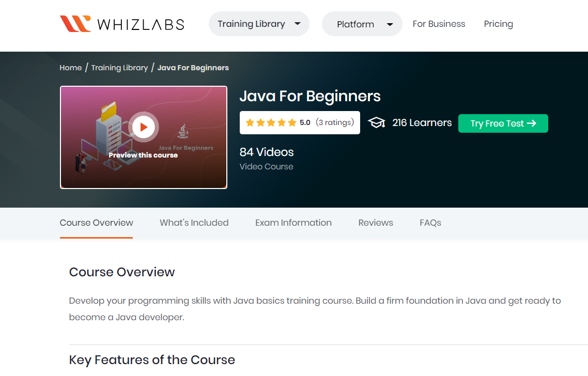
Task: Open the Exam Information tab
Action: [293, 223]
